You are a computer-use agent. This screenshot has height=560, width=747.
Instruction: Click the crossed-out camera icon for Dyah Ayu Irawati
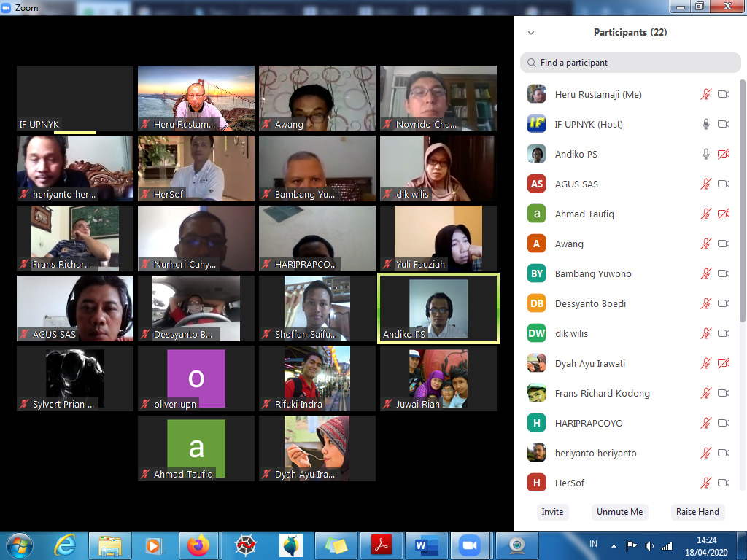click(x=724, y=363)
